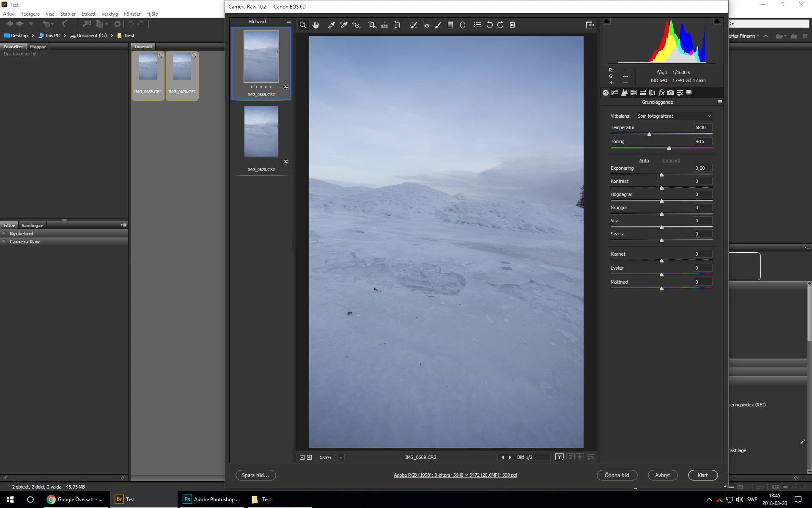Open the Adobe RGB workflow options link
The height and width of the screenshot is (508, 812).
455,475
